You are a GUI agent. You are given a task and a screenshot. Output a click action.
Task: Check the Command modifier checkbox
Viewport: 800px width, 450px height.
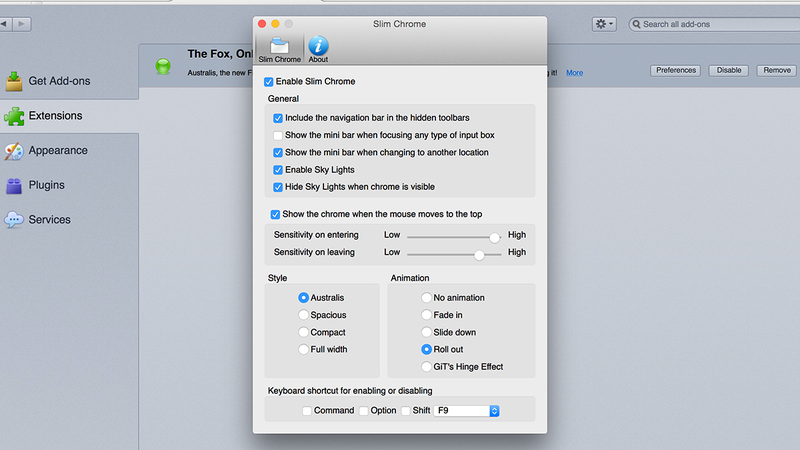(x=307, y=411)
